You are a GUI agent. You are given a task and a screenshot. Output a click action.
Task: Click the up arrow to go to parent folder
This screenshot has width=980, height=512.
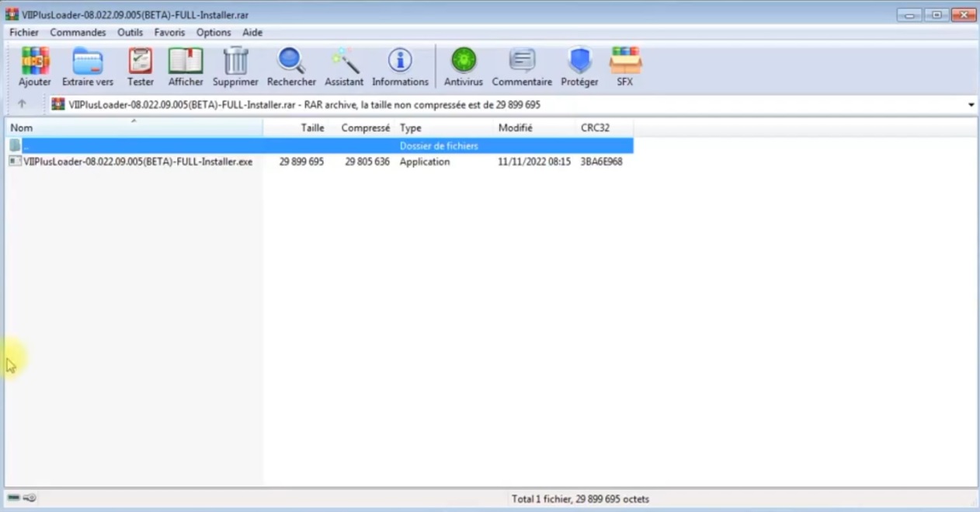21,103
